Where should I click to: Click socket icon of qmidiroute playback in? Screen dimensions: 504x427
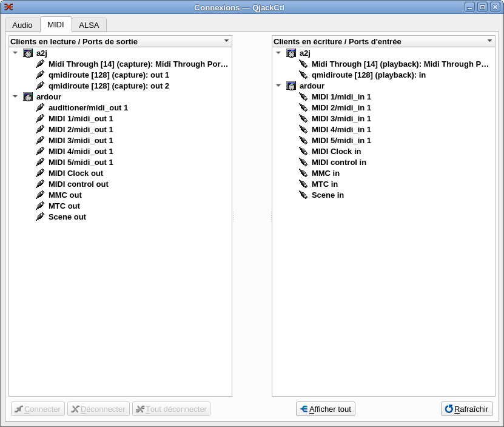[x=303, y=75]
